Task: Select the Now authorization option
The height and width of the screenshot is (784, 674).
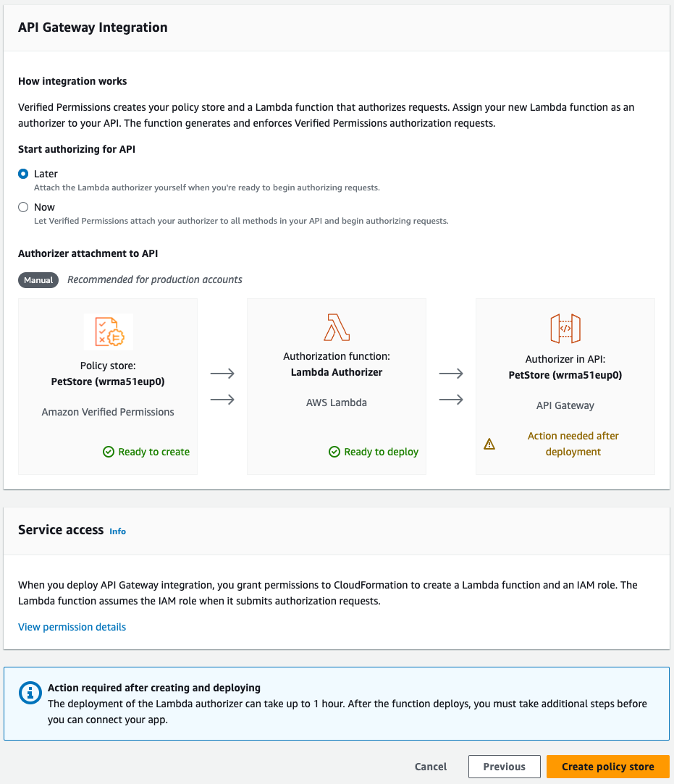Action: (x=22, y=207)
